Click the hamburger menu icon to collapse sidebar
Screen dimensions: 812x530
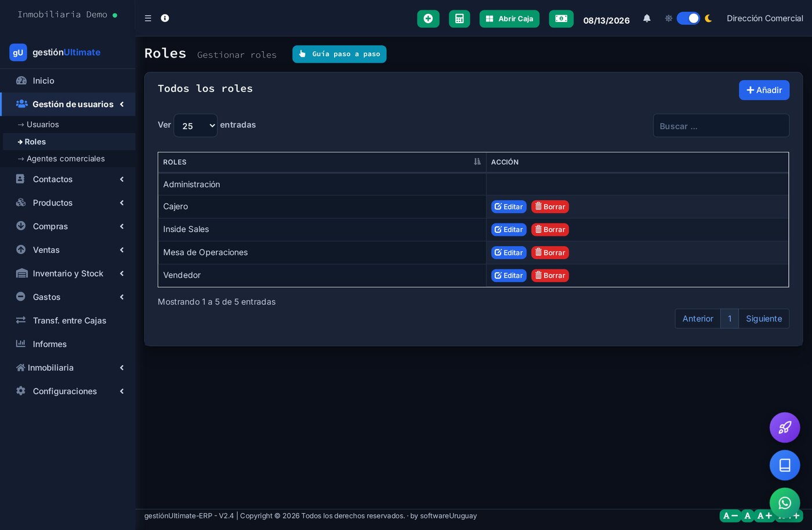pos(148,19)
